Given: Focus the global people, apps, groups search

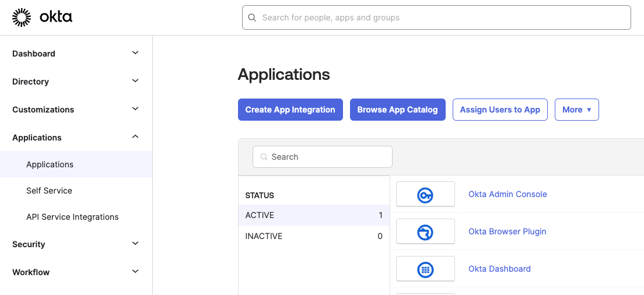Looking at the screenshot, I should point(436,17).
